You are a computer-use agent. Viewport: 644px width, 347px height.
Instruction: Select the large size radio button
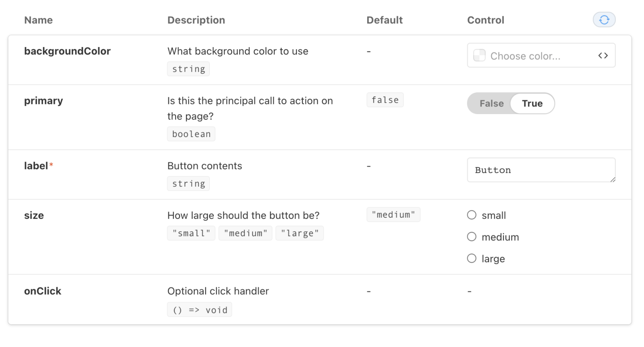click(471, 259)
